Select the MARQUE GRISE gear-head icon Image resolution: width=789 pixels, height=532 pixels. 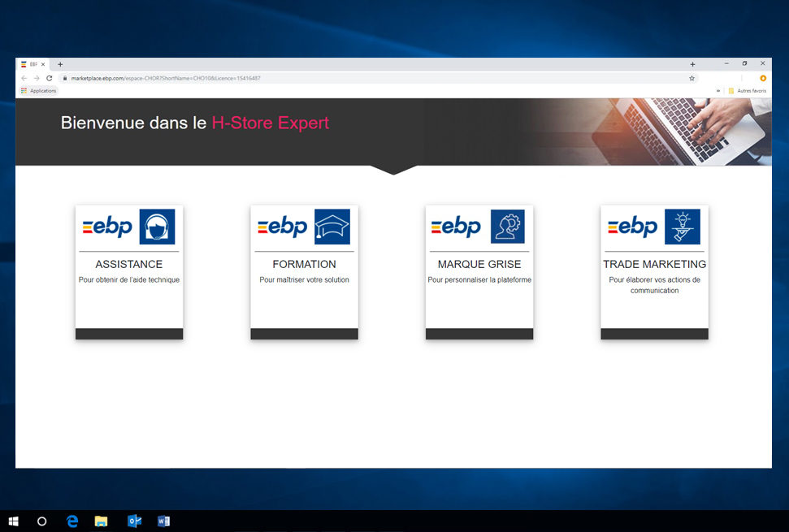pos(507,227)
